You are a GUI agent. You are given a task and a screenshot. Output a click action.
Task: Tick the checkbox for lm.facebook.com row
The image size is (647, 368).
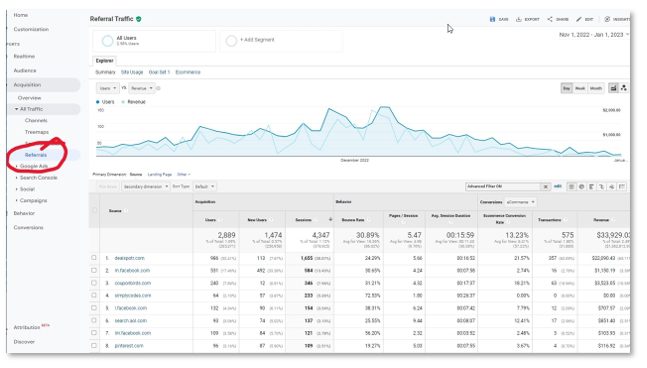(x=94, y=333)
